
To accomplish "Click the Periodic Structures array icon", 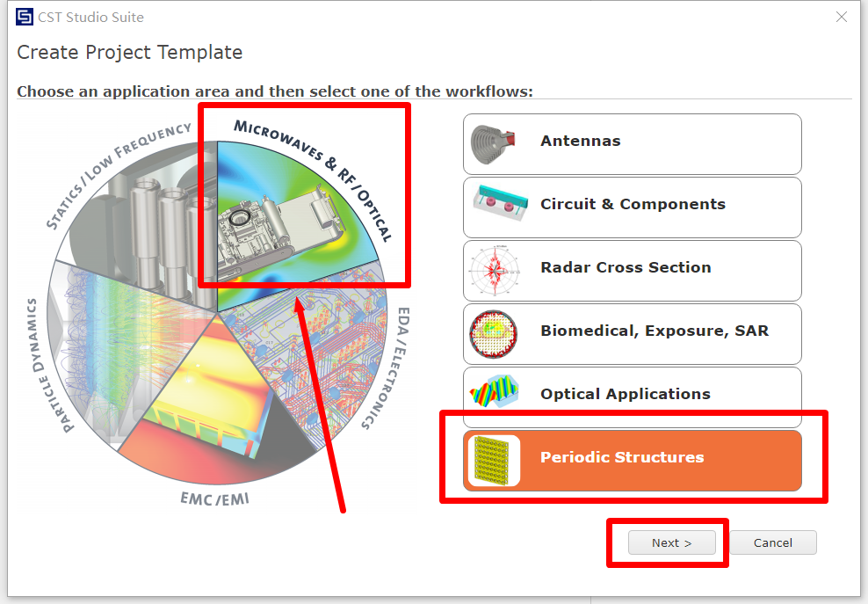I will 494,460.
